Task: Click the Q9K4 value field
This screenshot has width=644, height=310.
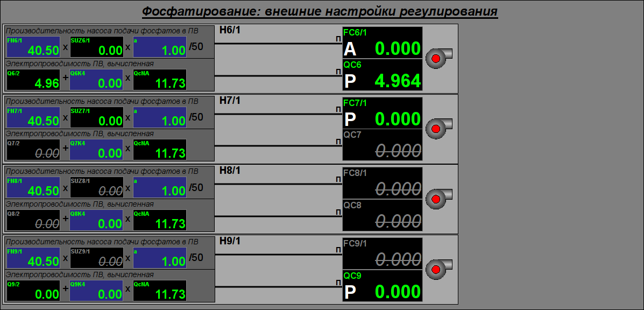Action: (x=97, y=291)
